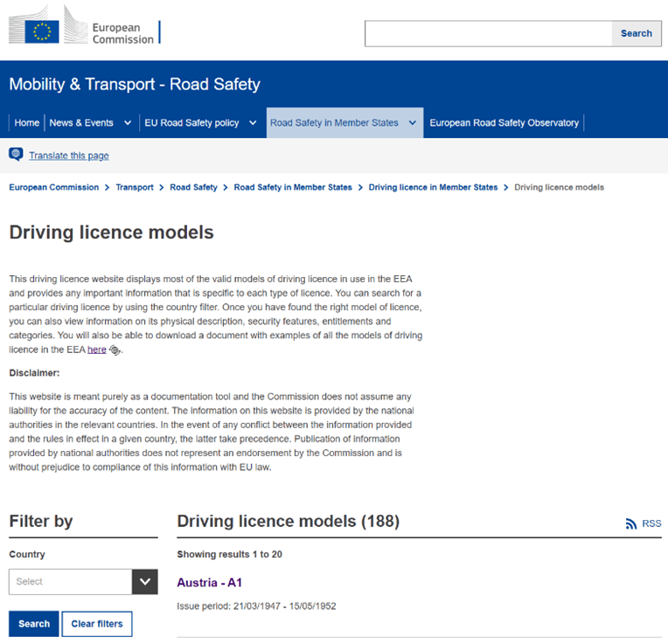668x644 pixels.
Task: Click the 'Filter by' heading
Action: pos(41,522)
